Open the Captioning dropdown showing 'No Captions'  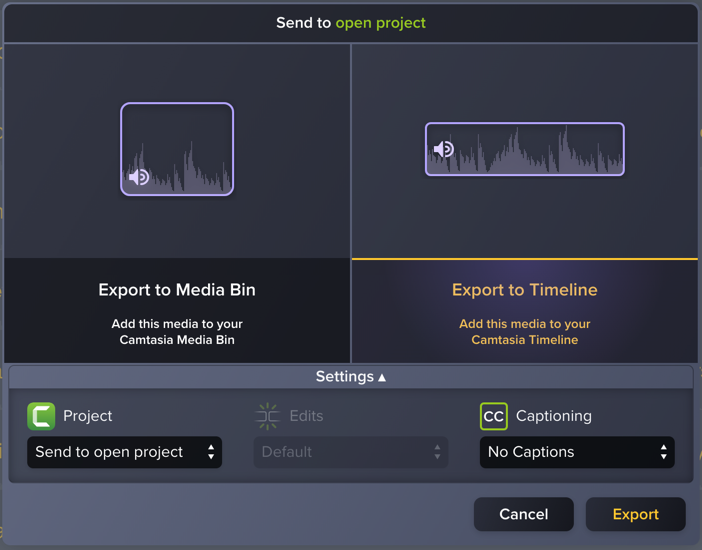pos(577,452)
